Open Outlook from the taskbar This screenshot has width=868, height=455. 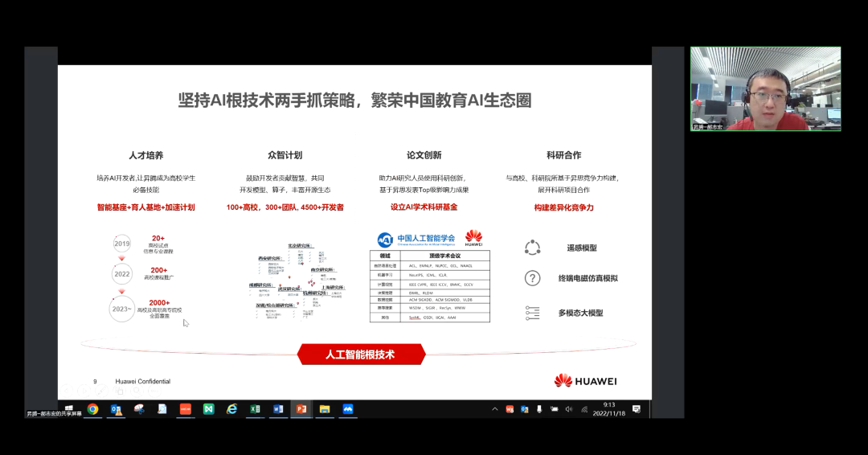tap(117, 409)
